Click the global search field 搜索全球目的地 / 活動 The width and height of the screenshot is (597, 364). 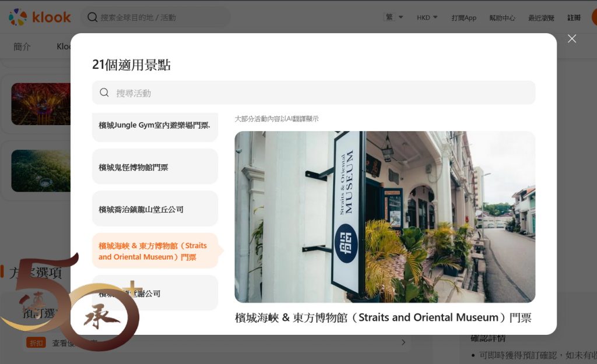point(156,17)
